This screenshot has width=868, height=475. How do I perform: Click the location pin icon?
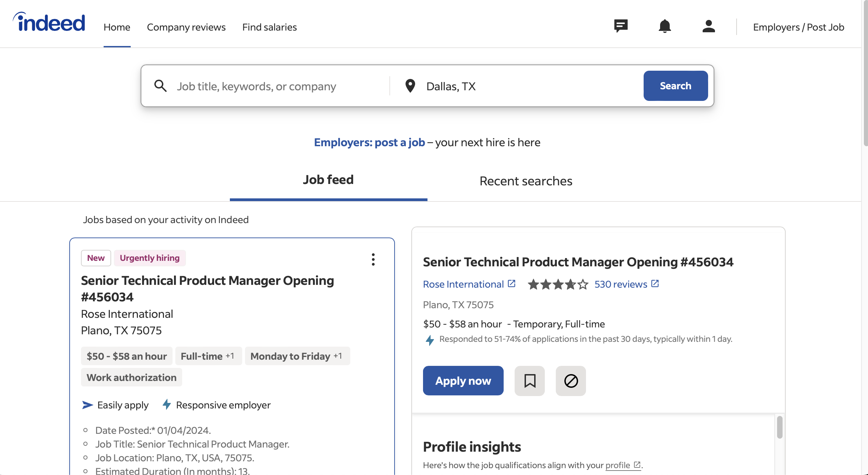410,86
